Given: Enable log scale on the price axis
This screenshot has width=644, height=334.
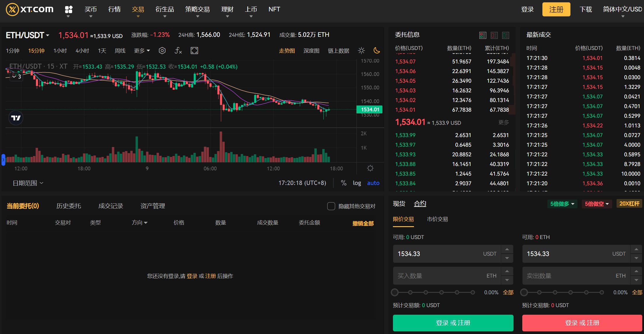Looking at the screenshot, I should [x=357, y=183].
